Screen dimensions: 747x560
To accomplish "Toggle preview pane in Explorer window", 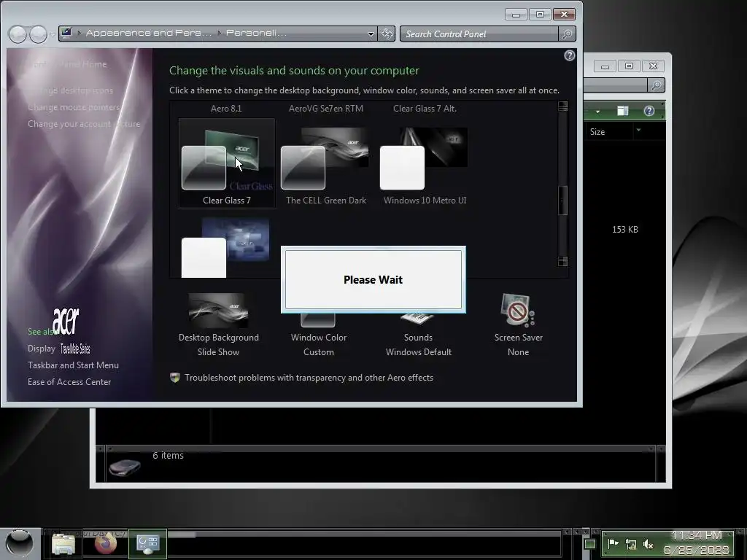I will point(623,111).
